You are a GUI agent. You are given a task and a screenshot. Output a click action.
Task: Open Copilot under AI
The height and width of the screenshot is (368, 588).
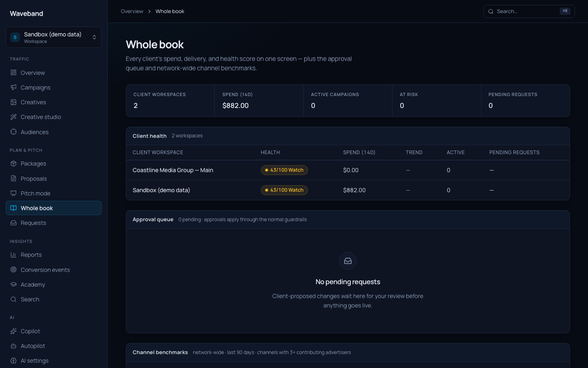53,331
